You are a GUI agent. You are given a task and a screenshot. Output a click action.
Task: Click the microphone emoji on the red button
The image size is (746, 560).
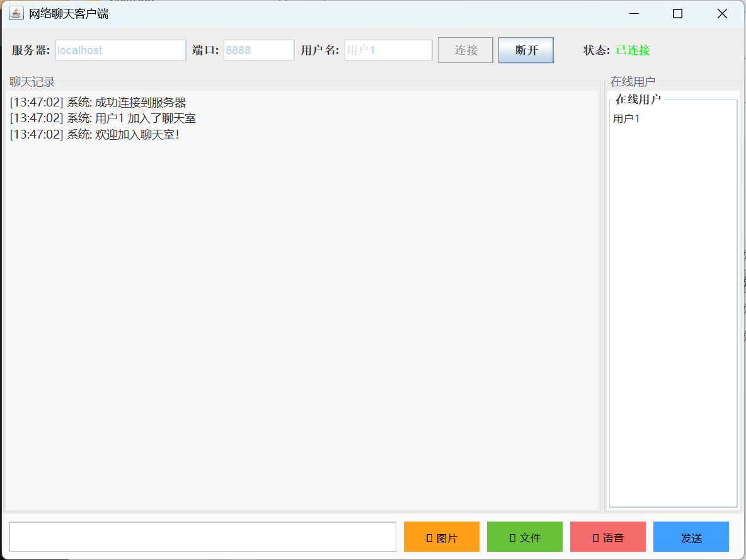pyautogui.click(x=595, y=537)
